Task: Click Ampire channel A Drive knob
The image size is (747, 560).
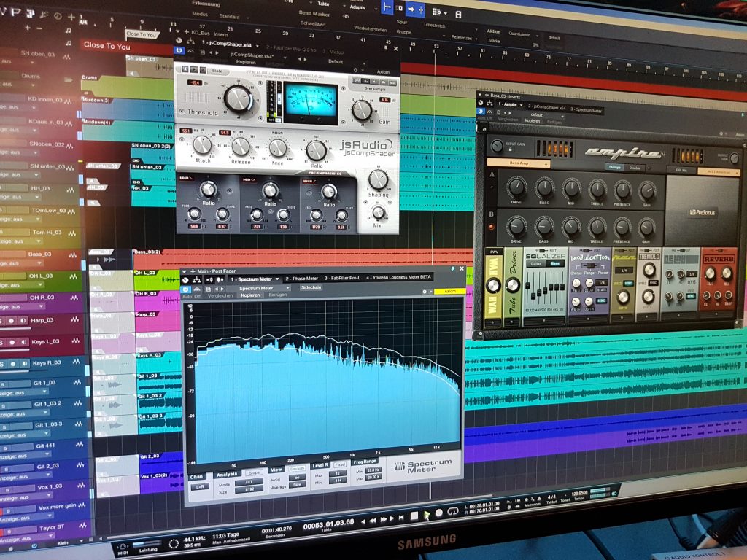Action: click(516, 187)
